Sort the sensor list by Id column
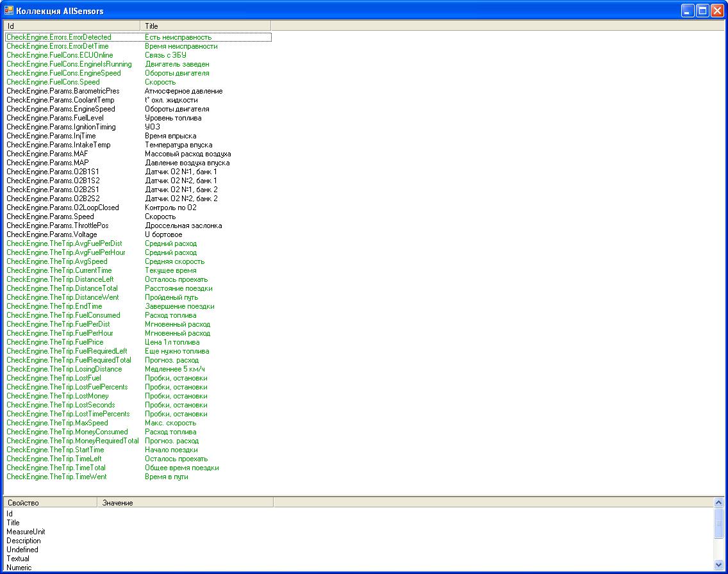Screen dimensions: 728x574 [x=72, y=26]
